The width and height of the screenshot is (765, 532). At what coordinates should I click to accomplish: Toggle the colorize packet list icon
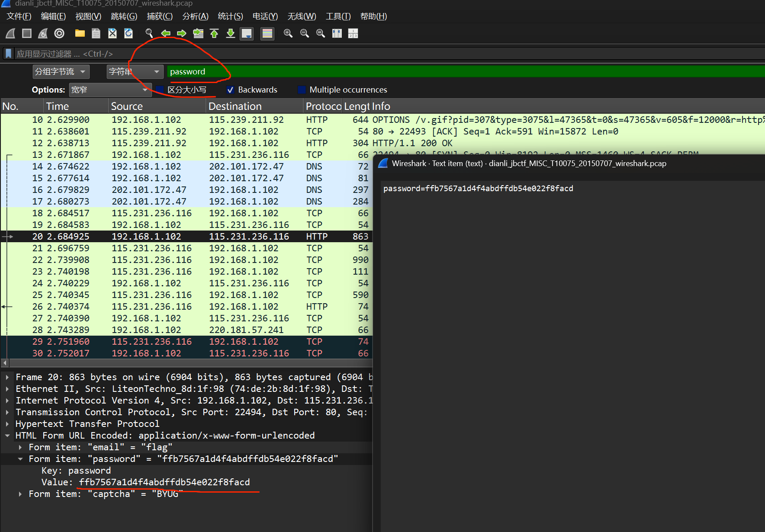tap(267, 33)
